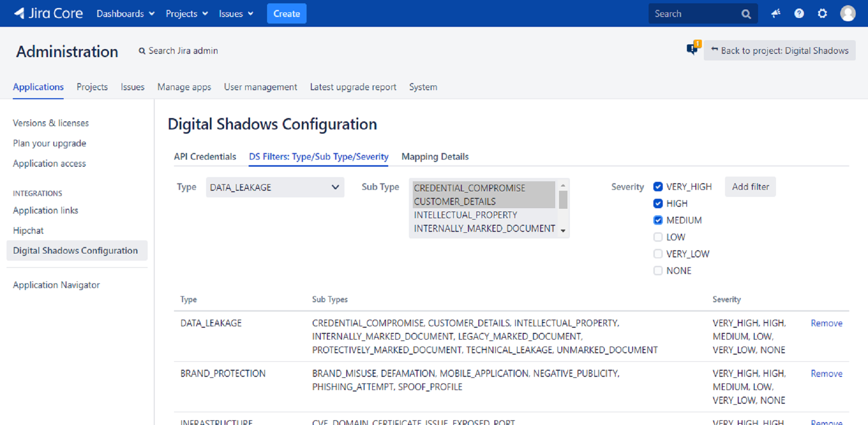
Task: Open the Manage apps tab
Action: pyautogui.click(x=184, y=87)
